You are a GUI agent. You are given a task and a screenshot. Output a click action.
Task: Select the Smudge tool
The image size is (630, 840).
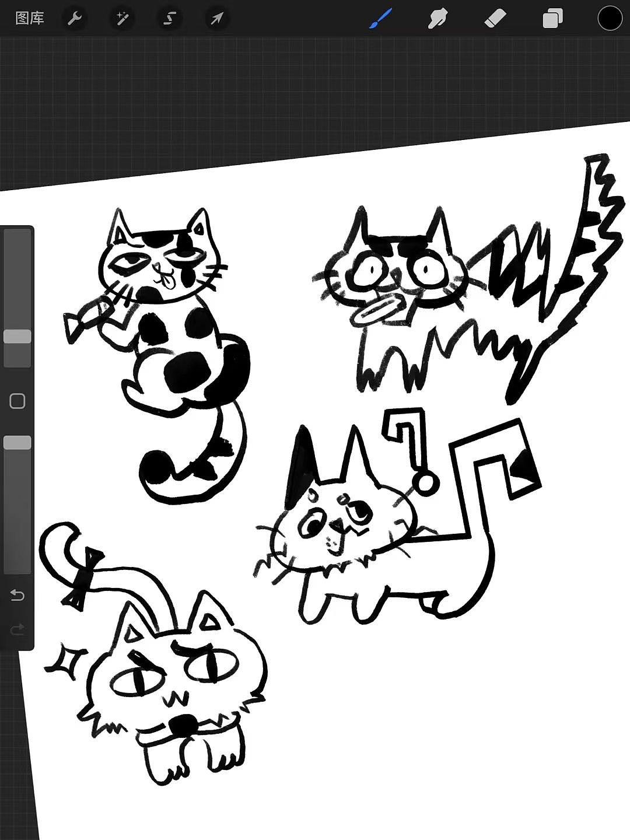tap(437, 19)
